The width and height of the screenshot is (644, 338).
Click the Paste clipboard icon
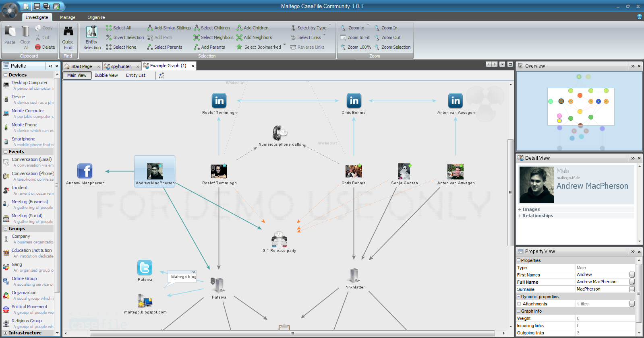click(x=10, y=31)
